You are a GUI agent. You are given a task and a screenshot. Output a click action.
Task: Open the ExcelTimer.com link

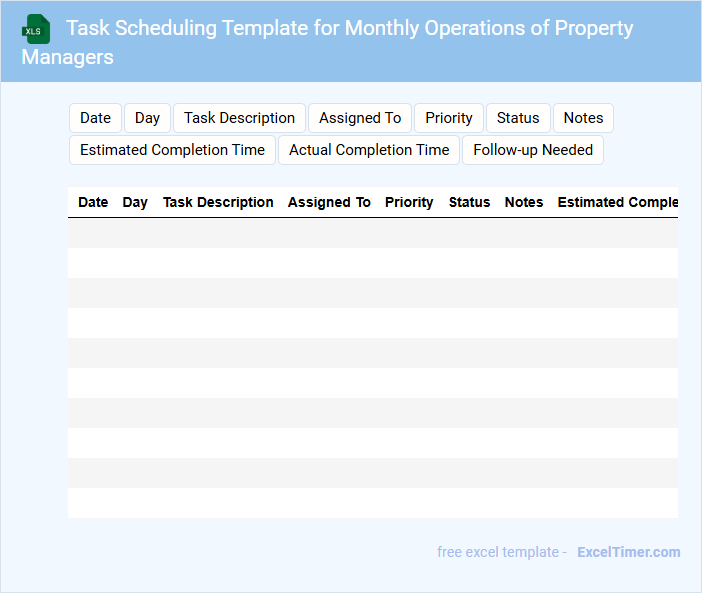point(628,552)
